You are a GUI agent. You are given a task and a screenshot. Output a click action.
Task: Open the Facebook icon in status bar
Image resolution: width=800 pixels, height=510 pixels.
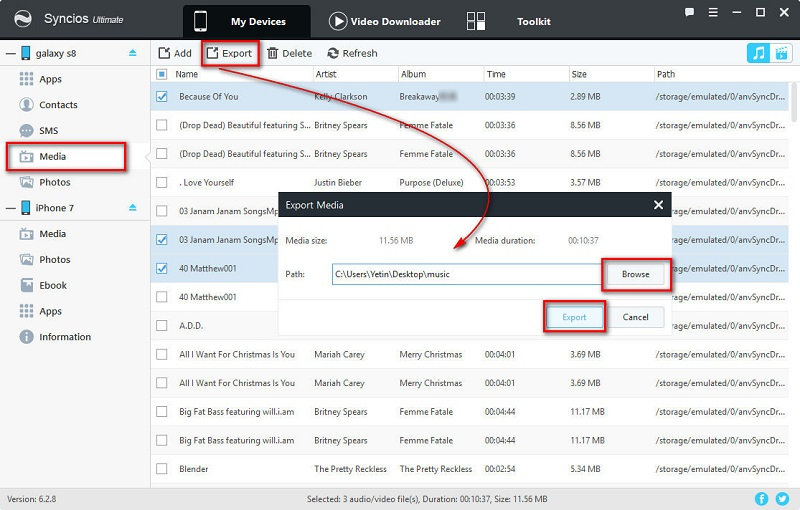(x=761, y=499)
